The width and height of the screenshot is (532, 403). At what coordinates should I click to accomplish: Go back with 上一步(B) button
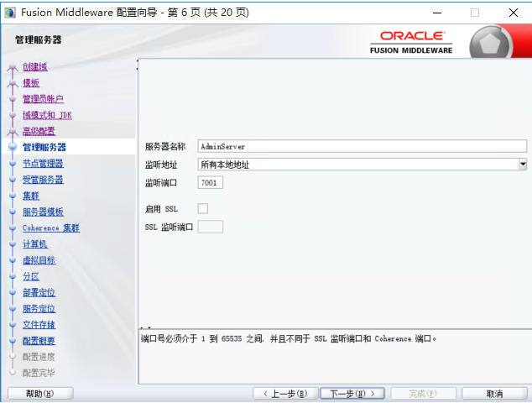(x=285, y=394)
